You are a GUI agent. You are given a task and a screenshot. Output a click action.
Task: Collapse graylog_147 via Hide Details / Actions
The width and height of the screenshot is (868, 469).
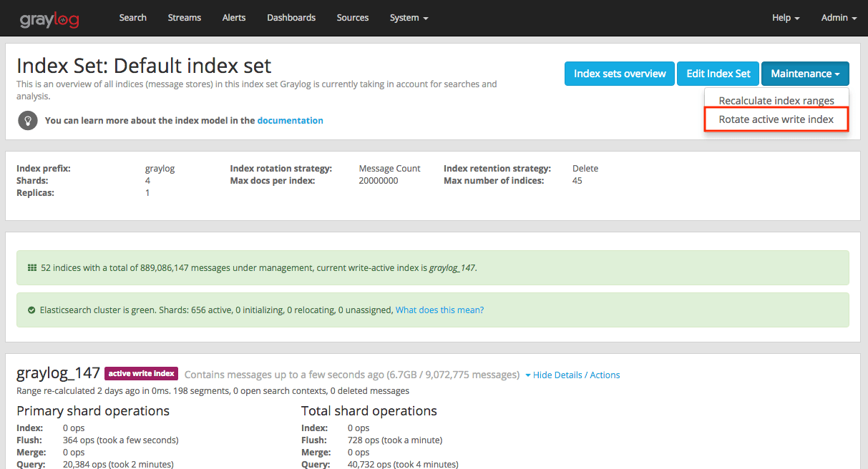coord(572,375)
